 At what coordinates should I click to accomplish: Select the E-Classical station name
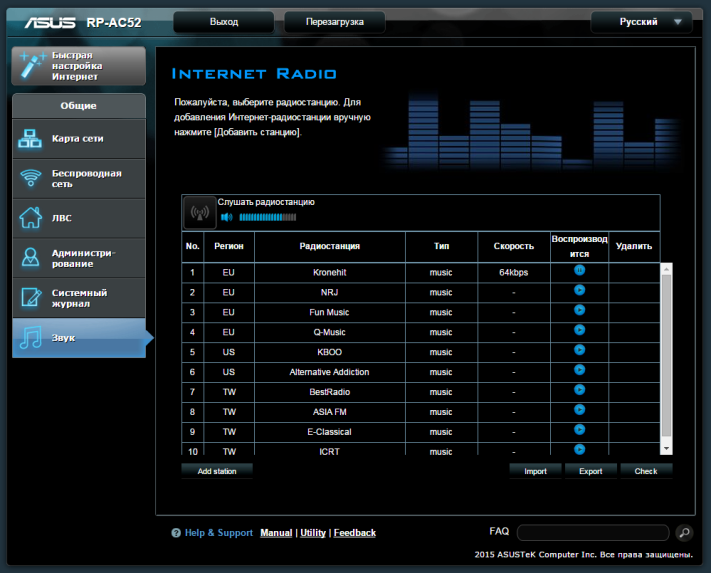pos(330,432)
